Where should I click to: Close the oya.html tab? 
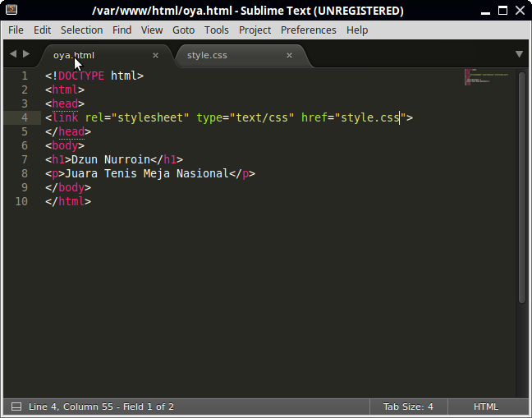tap(155, 55)
